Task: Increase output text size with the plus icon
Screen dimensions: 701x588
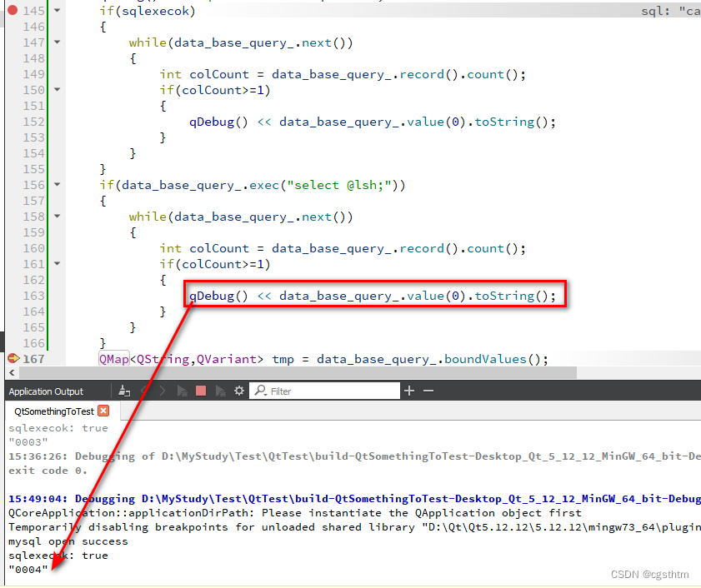Action: pos(408,391)
